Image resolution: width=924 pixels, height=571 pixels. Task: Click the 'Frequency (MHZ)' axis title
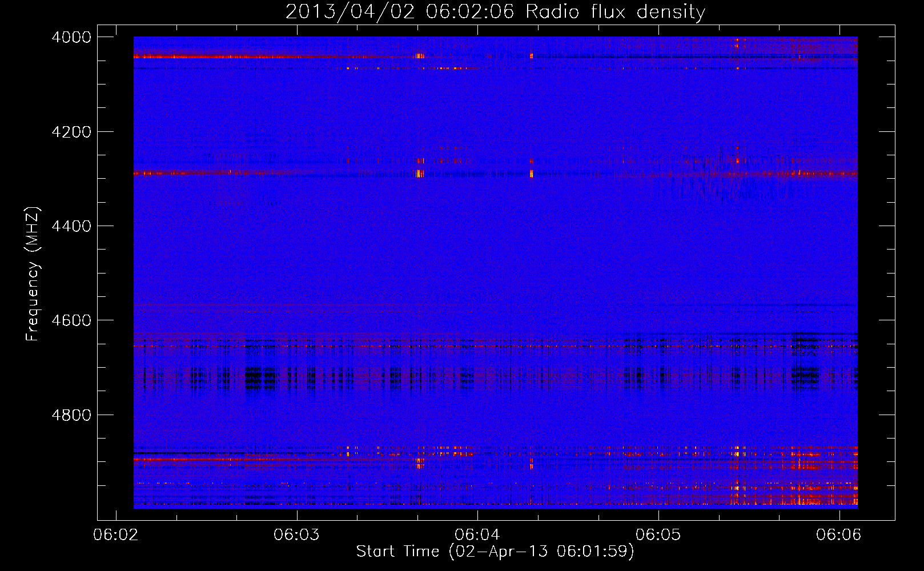click(33, 274)
